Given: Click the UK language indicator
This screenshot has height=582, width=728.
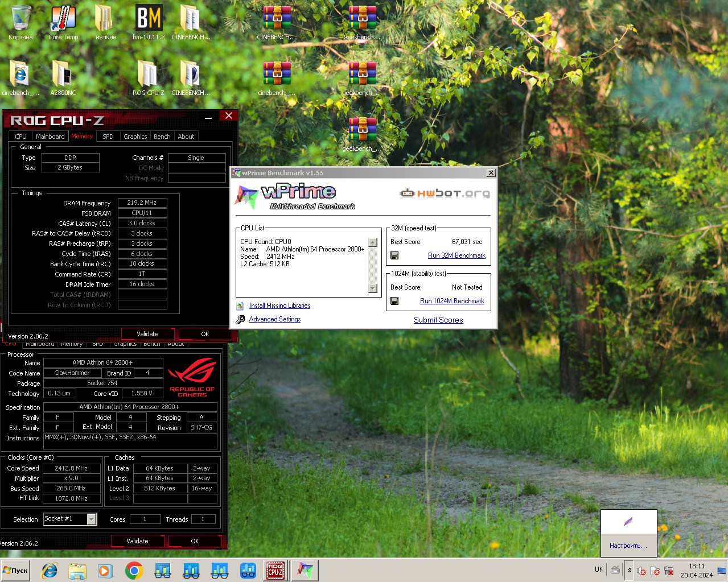Looking at the screenshot, I should [x=599, y=569].
